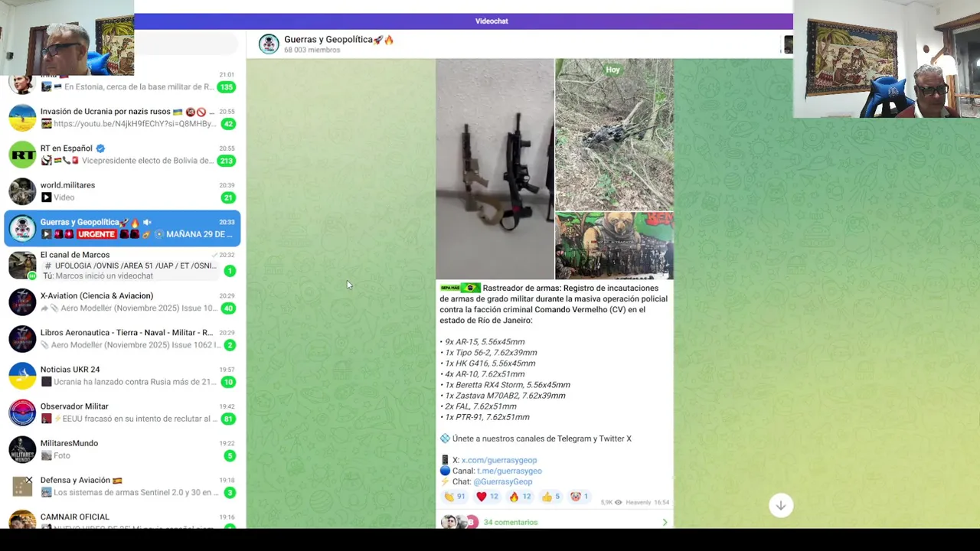
Task: Click the 'Marcos inició un videochat' preview text
Action: click(103, 275)
